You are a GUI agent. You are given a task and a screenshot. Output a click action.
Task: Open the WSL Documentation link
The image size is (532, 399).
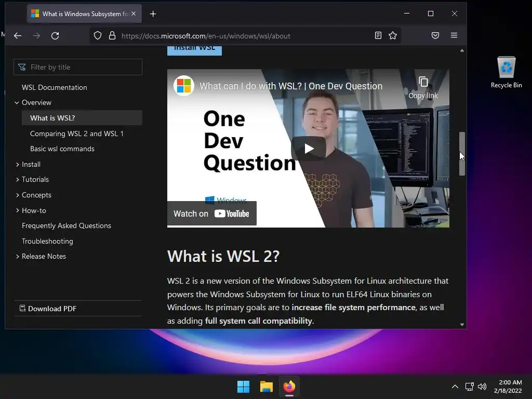click(x=54, y=87)
